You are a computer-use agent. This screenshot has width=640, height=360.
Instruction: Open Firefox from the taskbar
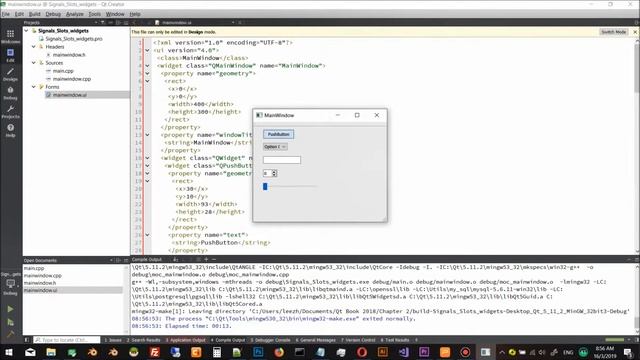point(279,352)
